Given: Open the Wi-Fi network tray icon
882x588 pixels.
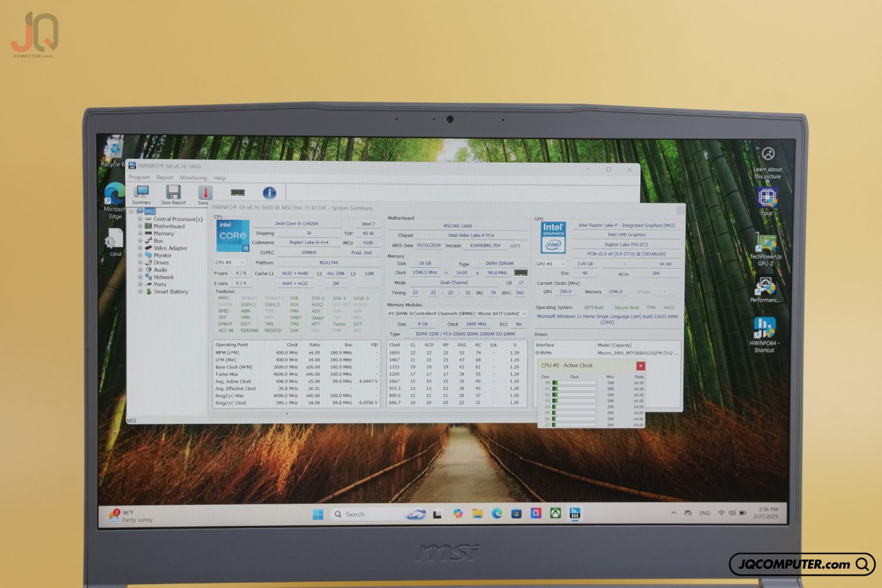Looking at the screenshot, I should [721, 513].
